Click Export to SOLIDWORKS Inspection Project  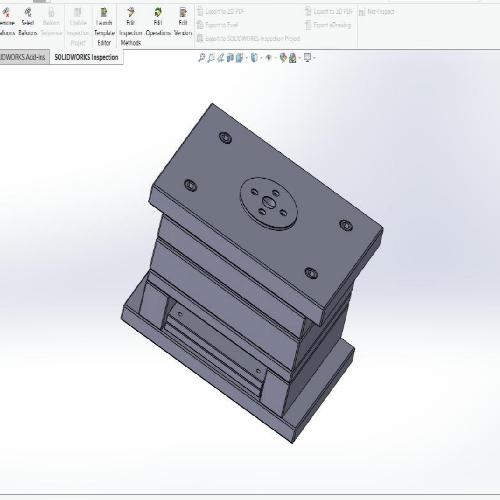[248, 39]
